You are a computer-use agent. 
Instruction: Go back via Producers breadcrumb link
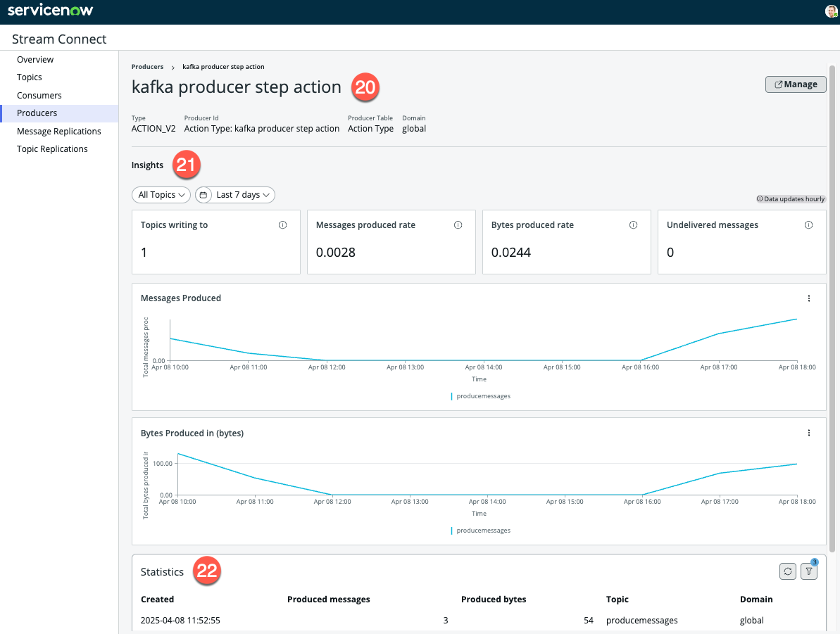147,67
